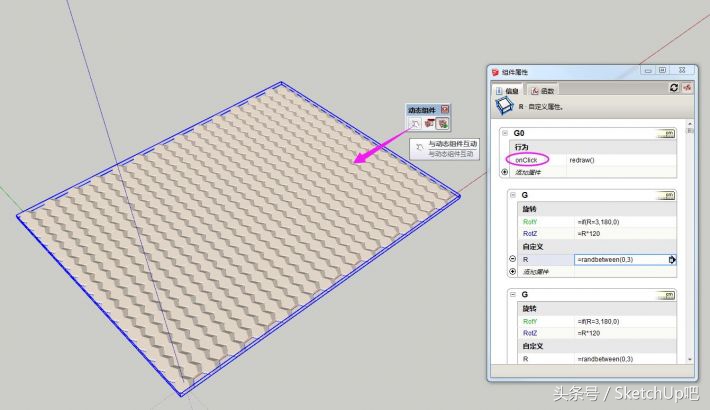Collapse the second G sub-component section

click(513, 294)
